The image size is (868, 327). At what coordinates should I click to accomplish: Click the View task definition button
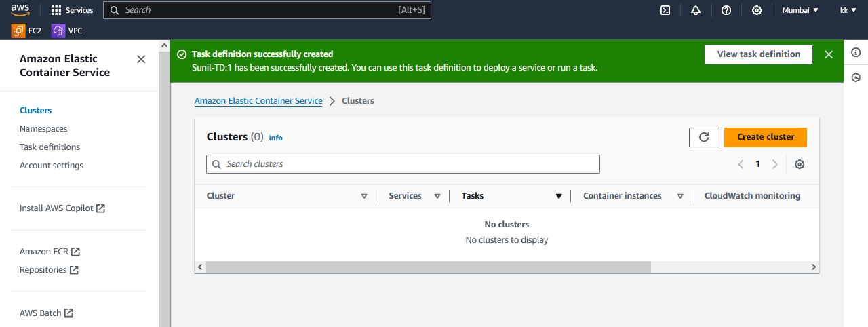click(758, 54)
